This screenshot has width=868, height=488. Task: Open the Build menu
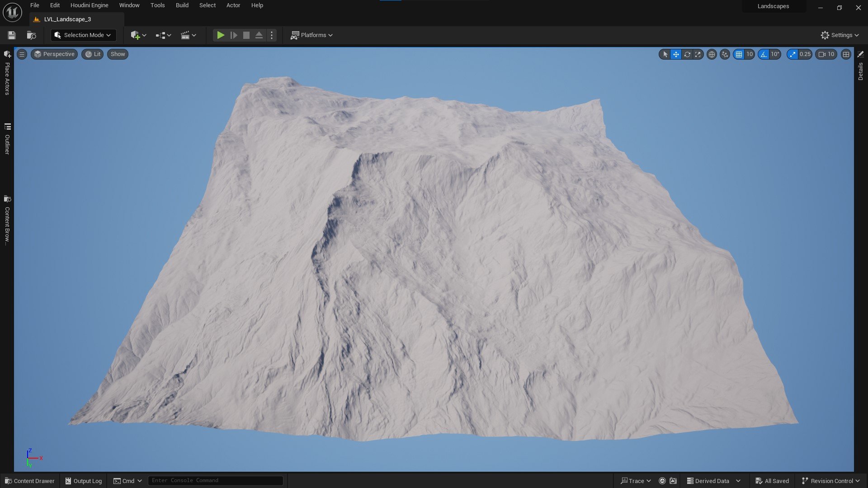tap(182, 5)
